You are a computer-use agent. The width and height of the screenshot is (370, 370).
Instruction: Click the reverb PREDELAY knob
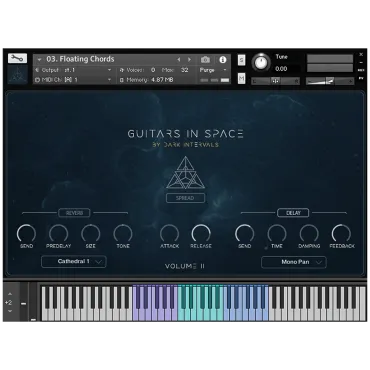[58, 233]
